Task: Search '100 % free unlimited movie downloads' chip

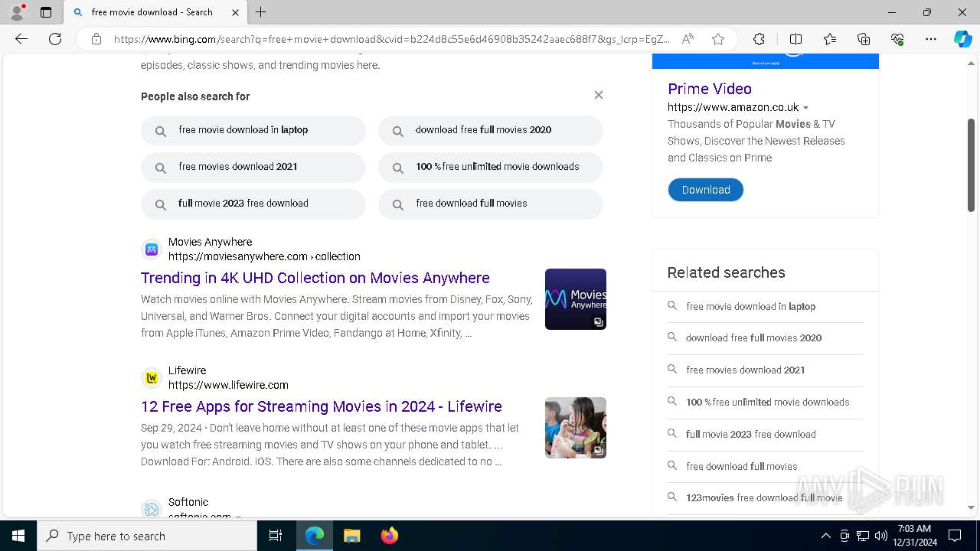Action: point(491,167)
